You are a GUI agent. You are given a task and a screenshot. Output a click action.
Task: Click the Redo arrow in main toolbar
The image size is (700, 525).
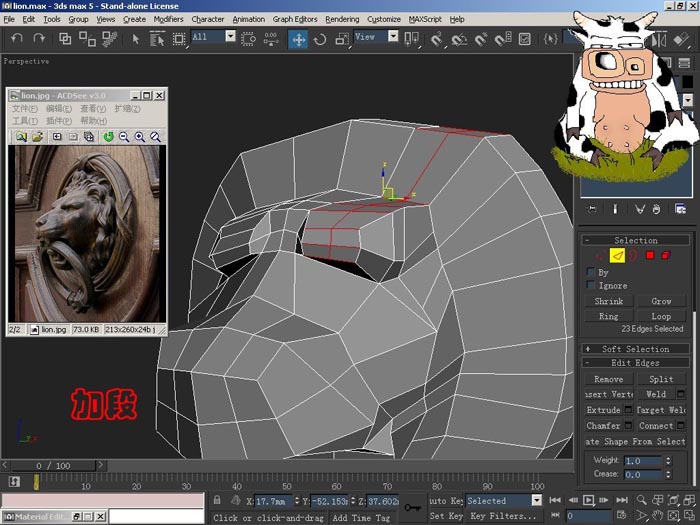(x=39, y=38)
